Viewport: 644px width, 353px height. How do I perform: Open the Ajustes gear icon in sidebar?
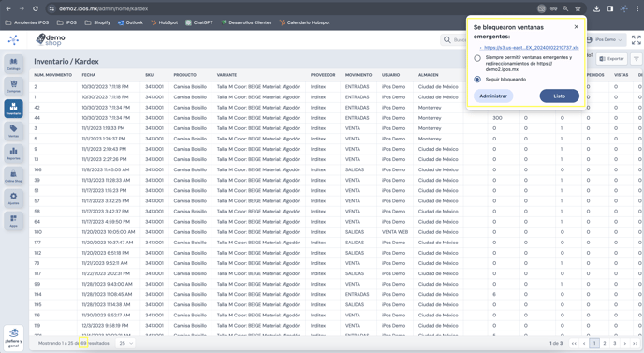coord(13,199)
